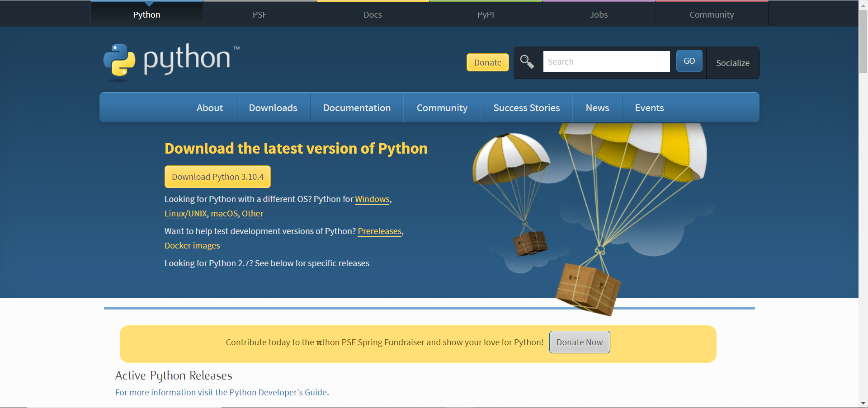Open the About menu
Viewport: 868px width, 408px height.
coord(210,108)
